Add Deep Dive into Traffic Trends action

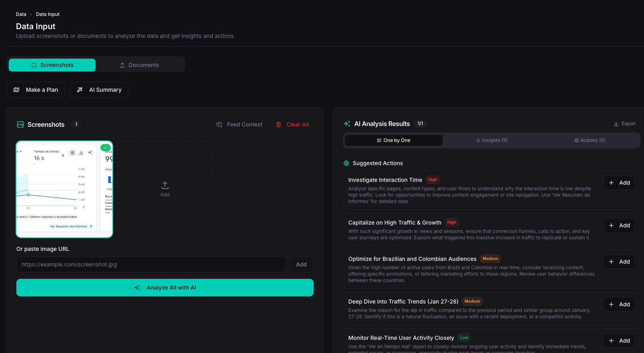(619, 304)
